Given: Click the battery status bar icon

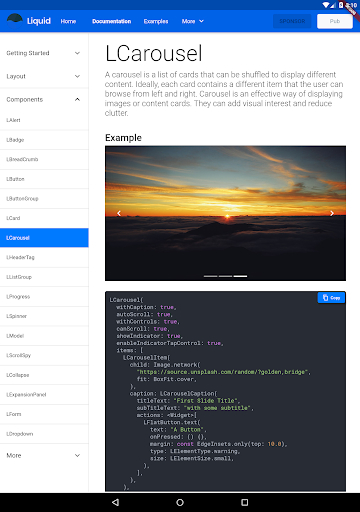Looking at the screenshot, I should [x=341, y=5].
